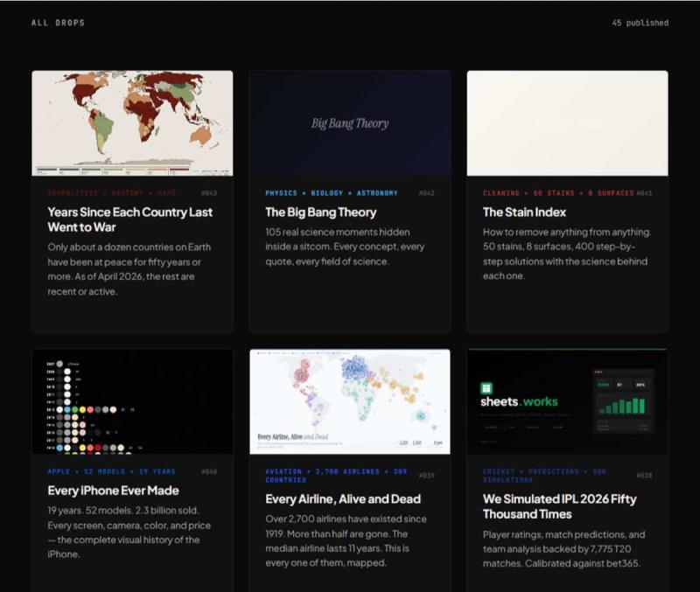The image size is (700, 592).
Task: Open "We Simulated IPL 2026 Fifty Thousand Times"
Action: point(559,506)
